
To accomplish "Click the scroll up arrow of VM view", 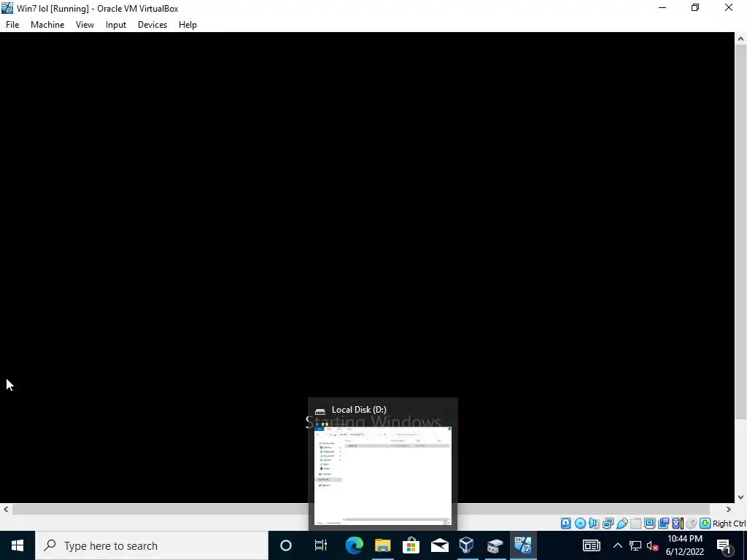I will tap(740, 39).
